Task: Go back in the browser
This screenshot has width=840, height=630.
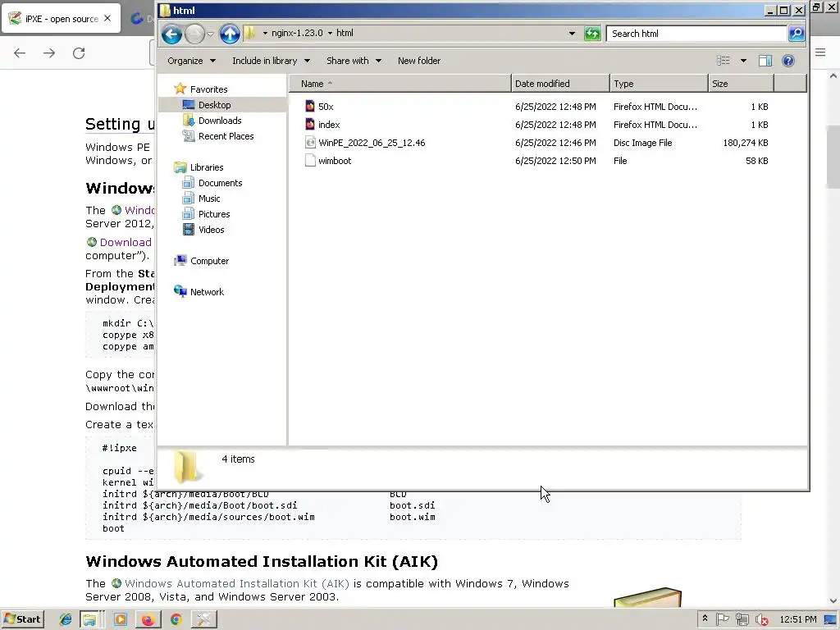Action: click(x=20, y=53)
